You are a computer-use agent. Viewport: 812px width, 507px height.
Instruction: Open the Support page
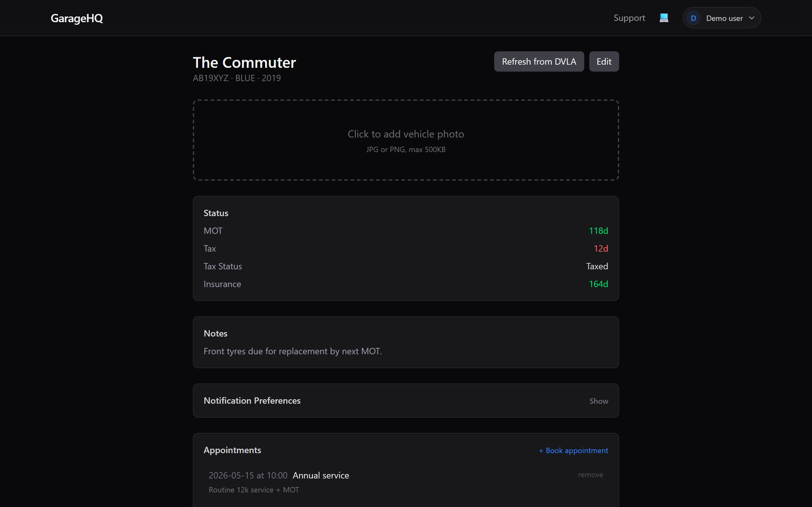pyautogui.click(x=629, y=18)
